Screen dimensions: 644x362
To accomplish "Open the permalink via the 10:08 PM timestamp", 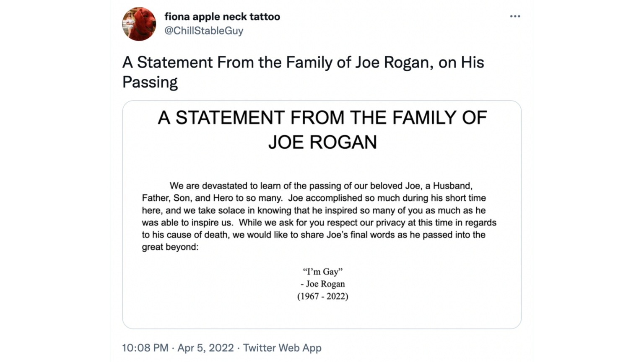I will coord(145,348).
